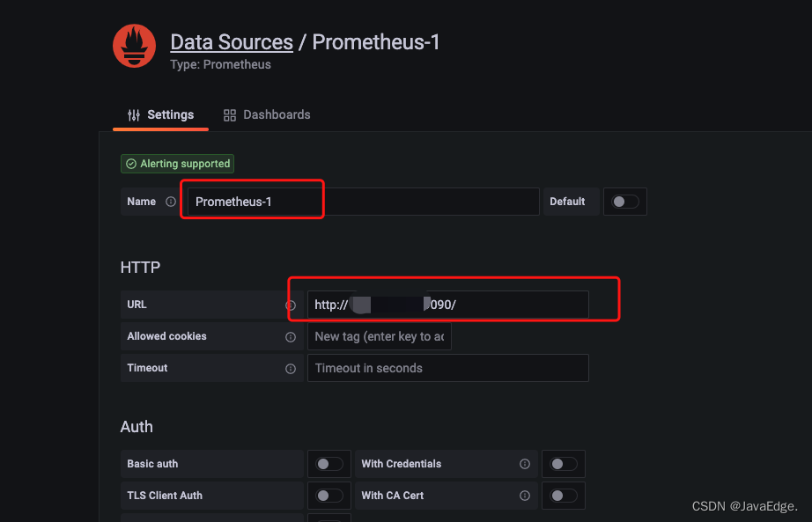
Task: Enable the TLS Client Auth switch
Action: [329, 496]
